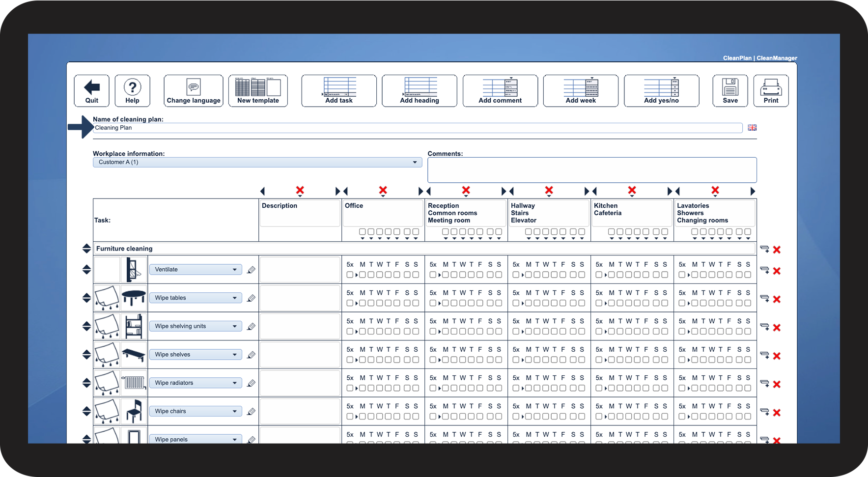Delete the Kitchen Cafeteria column

pyautogui.click(x=632, y=190)
